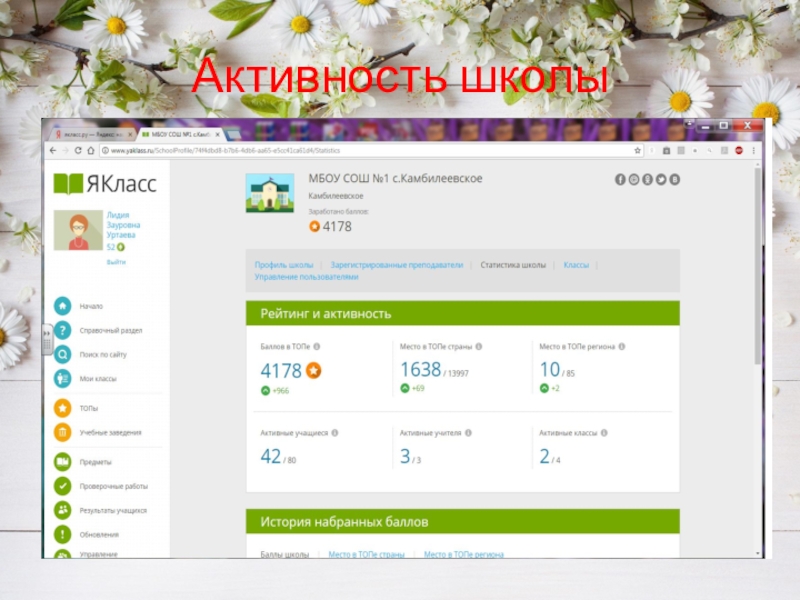Open the Место в ТОПе страны history link
This screenshot has width=800, height=600.
click(366, 554)
